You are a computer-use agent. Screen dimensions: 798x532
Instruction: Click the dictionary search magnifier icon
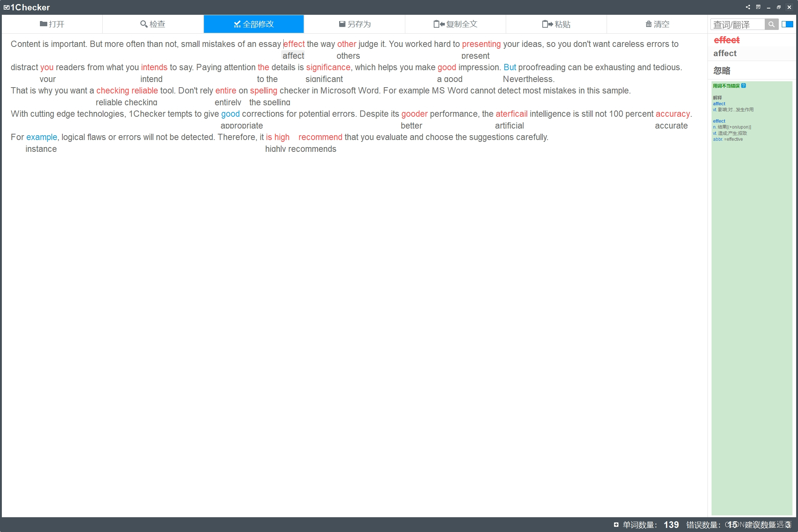[771, 24]
